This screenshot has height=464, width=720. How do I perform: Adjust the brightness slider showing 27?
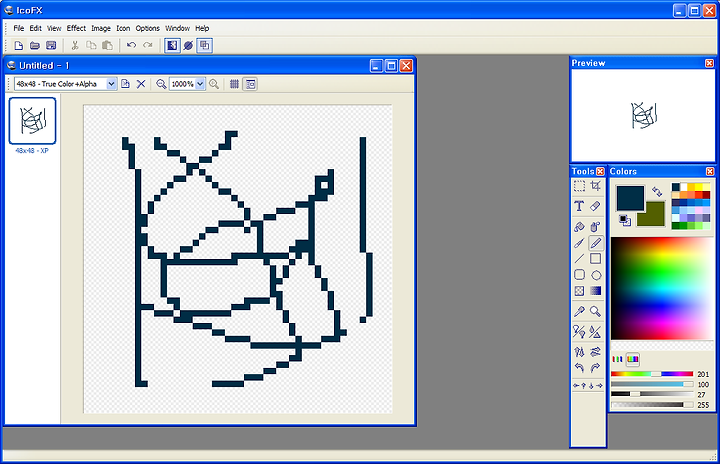click(x=652, y=394)
